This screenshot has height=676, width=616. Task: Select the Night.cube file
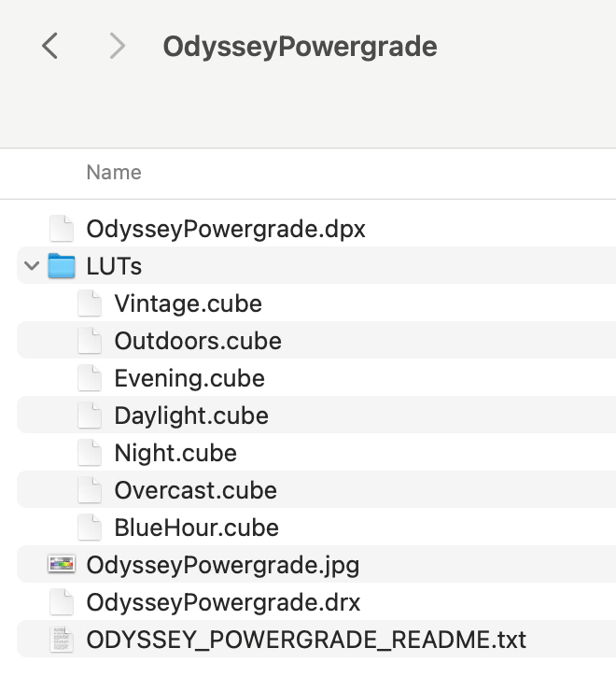(x=175, y=453)
